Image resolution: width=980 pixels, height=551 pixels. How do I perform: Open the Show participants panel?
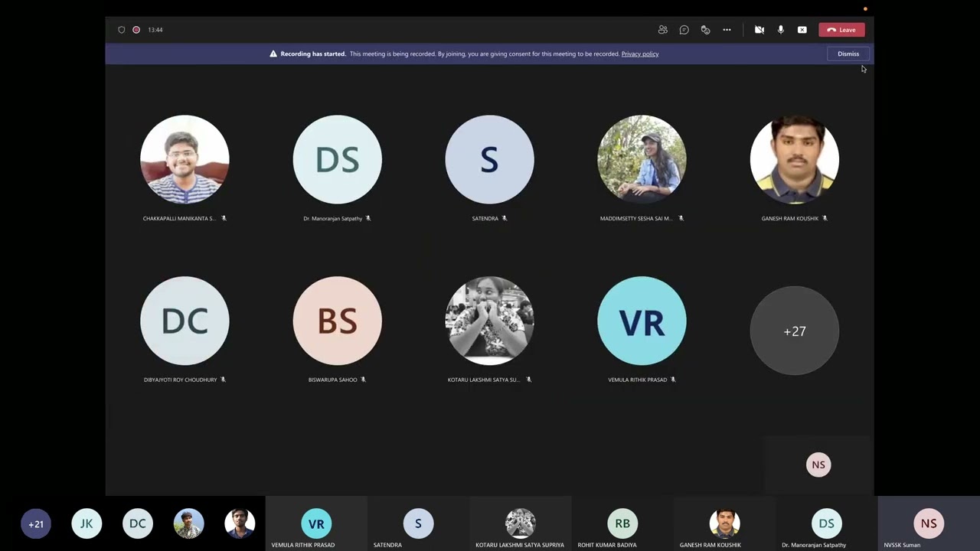click(662, 30)
